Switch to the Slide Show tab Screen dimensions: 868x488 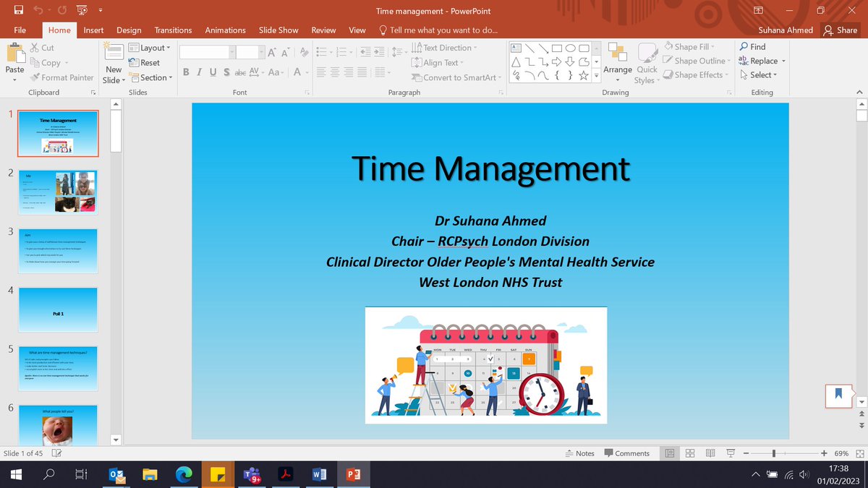[278, 30]
